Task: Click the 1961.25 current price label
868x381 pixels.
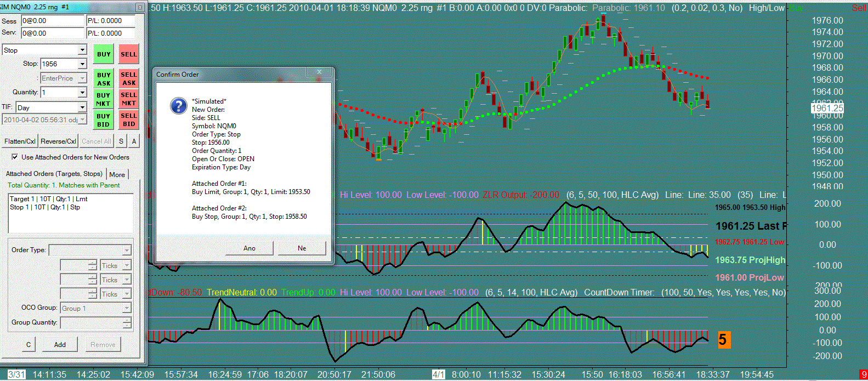Action: point(827,108)
